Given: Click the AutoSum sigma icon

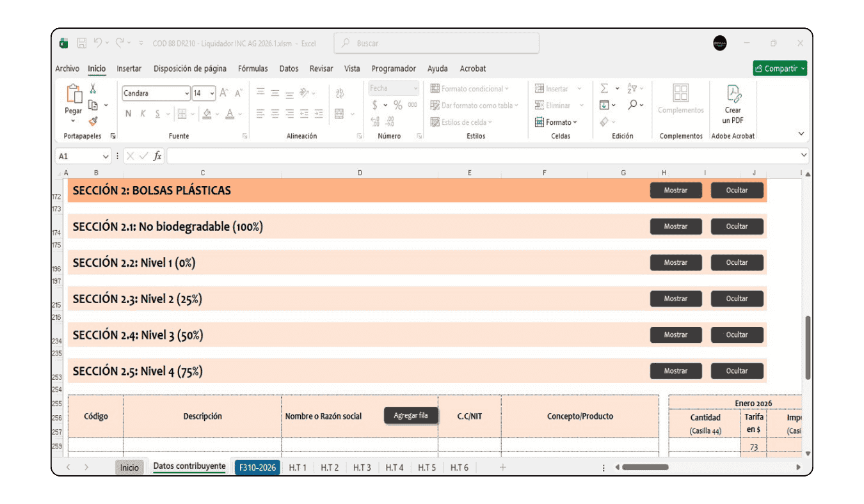Looking at the screenshot, I should tap(604, 89).
